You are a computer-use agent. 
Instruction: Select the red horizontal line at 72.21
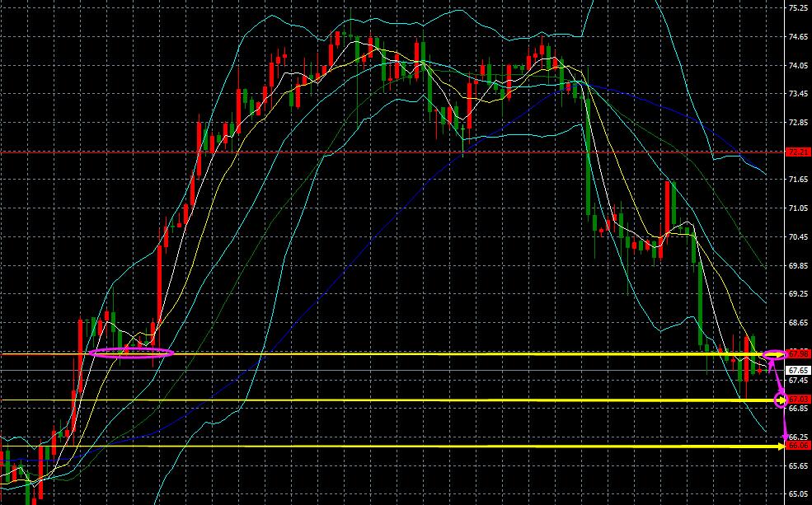coord(392,152)
